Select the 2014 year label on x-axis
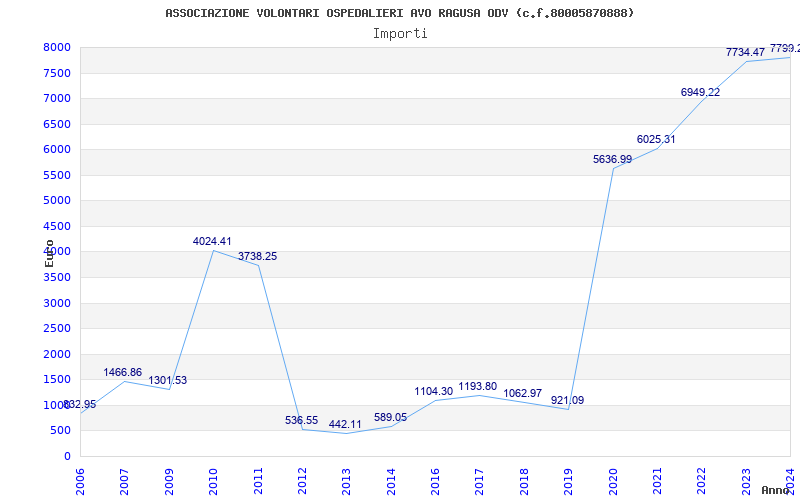800x500 pixels. (391, 482)
